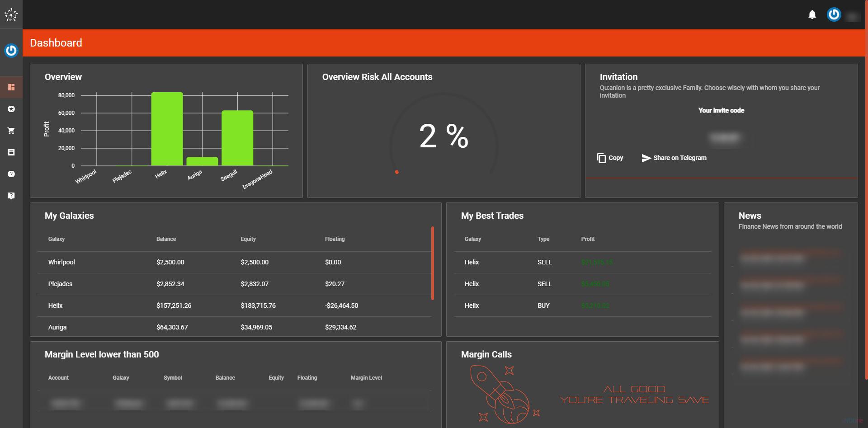Open the shopping cart sidebar icon
Image resolution: width=868 pixels, height=428 pixels.
point(11,131)
